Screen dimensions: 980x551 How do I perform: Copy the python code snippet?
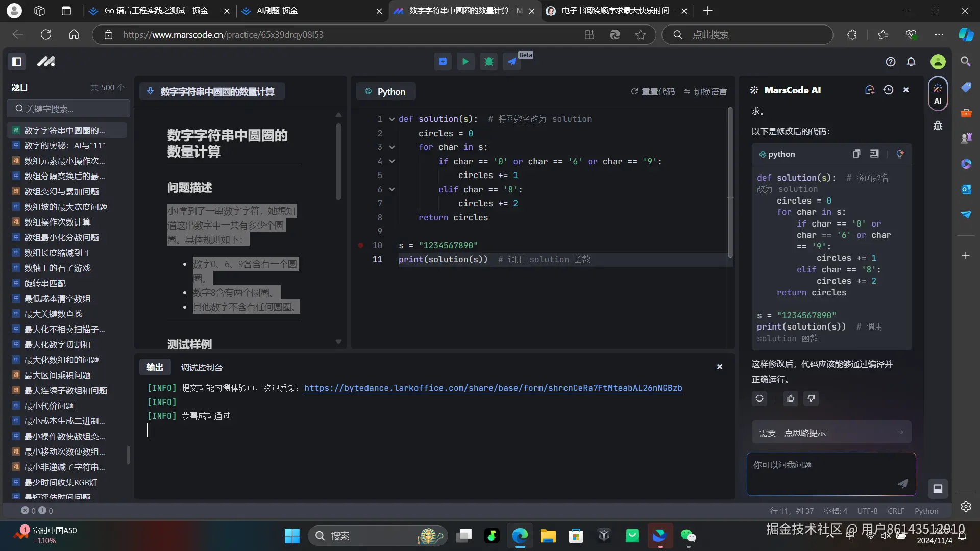[856, 154]
